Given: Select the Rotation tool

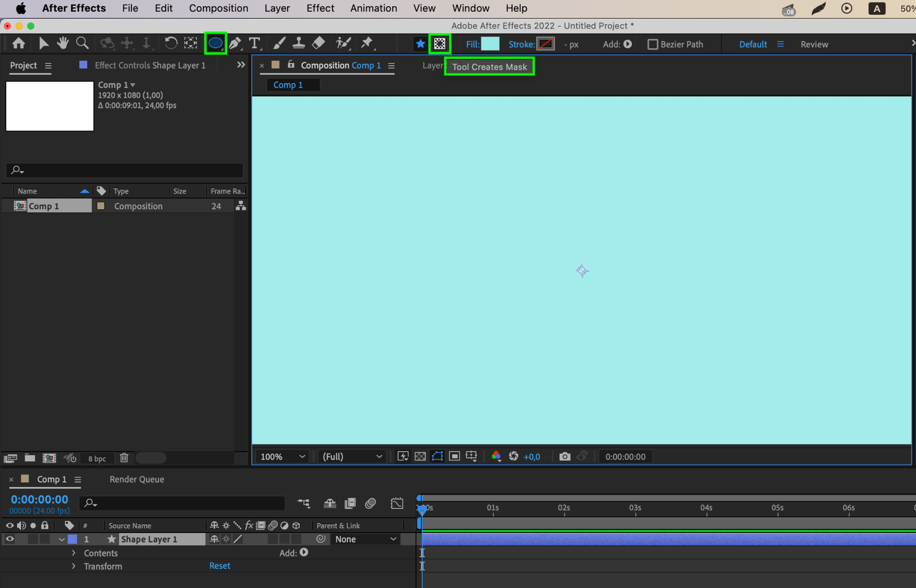Looking at the screenshot, I should [x=170, y=43].
